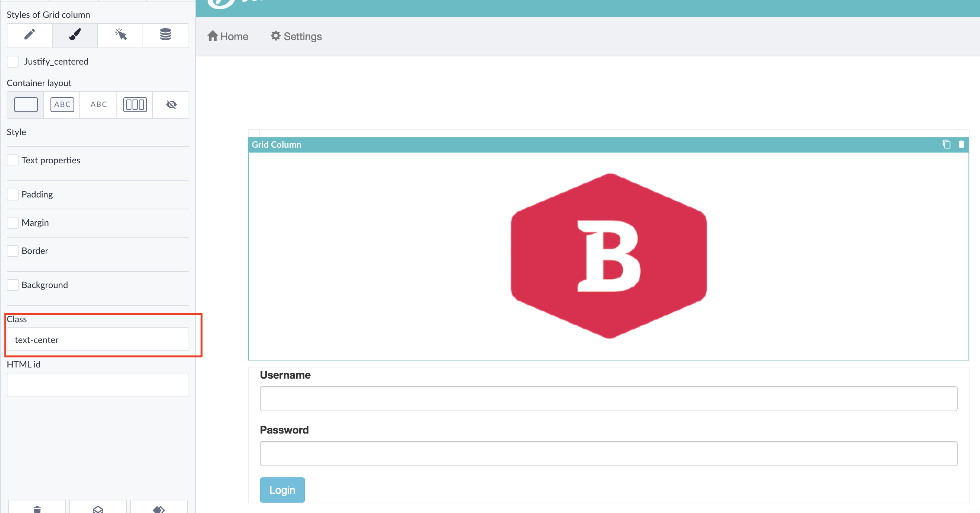Open the Home menu item
The height and width of the screenshot is (513, 980).
point(228,36)
